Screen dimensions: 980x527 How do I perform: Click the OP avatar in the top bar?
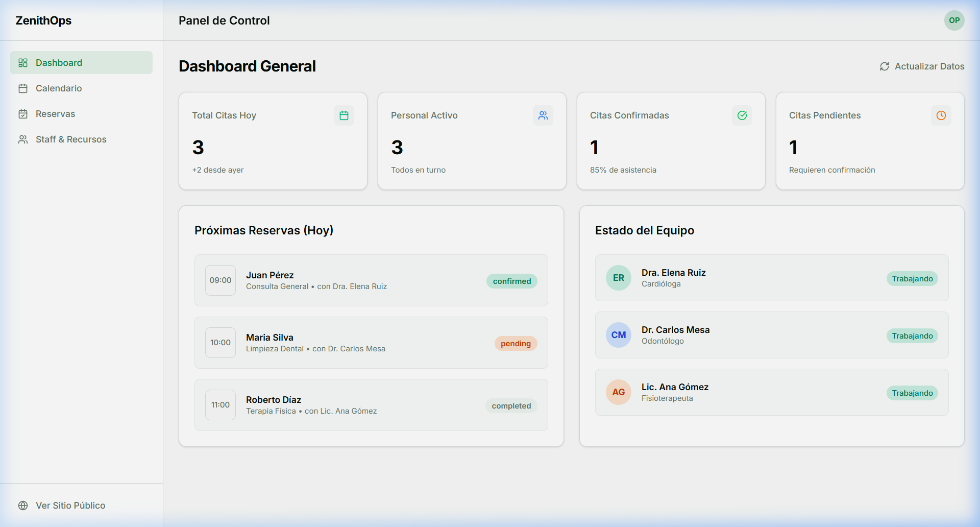coord(954,20)
